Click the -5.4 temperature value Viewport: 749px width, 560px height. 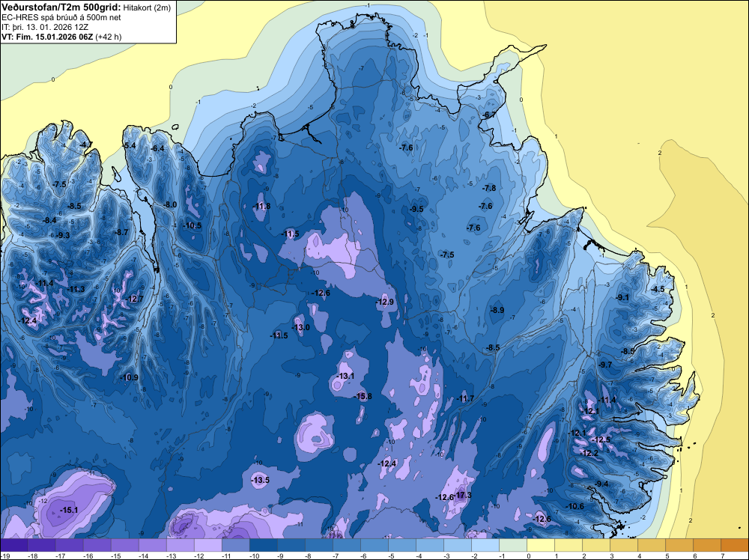coord(130,145)
